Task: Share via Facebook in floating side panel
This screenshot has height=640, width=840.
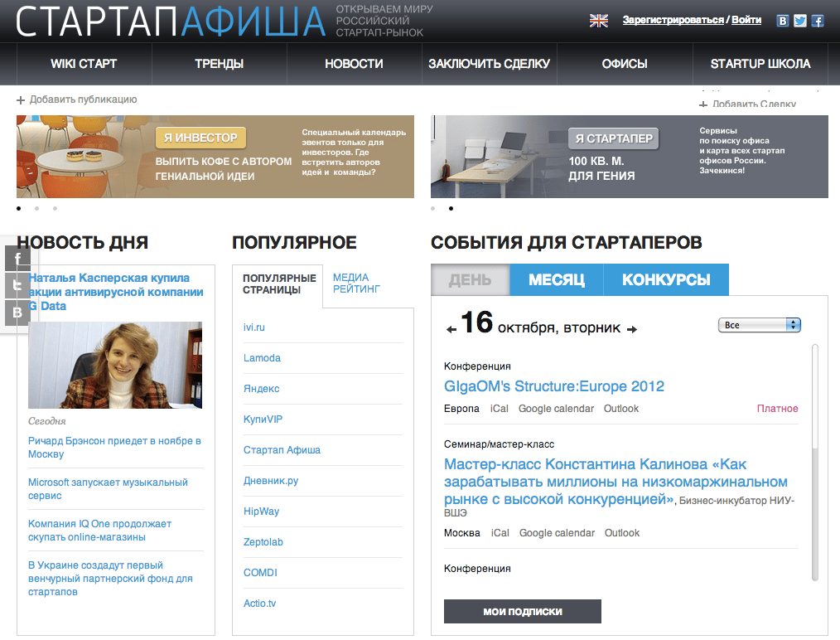Action: coord(17,259)
